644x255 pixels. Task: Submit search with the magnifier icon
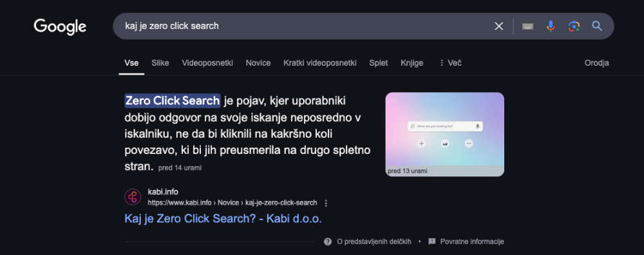coord(597,26)
